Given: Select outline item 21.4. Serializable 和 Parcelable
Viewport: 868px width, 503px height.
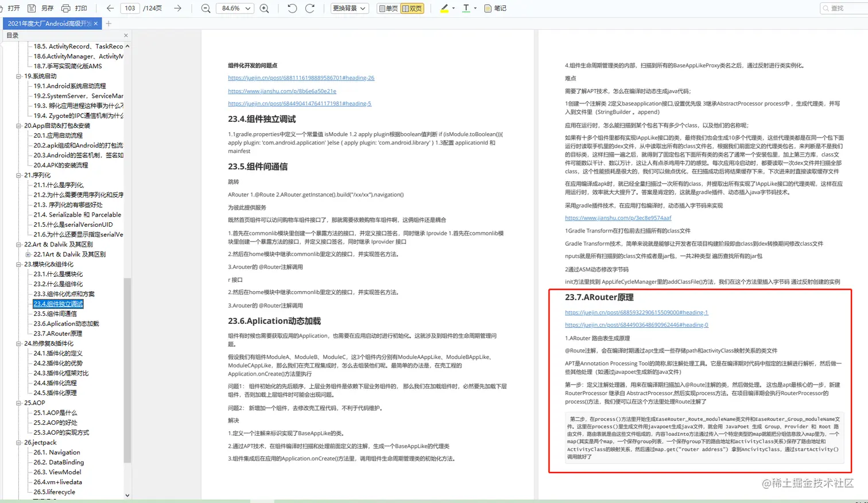Looking at the screenshot, I should point(77,215).
